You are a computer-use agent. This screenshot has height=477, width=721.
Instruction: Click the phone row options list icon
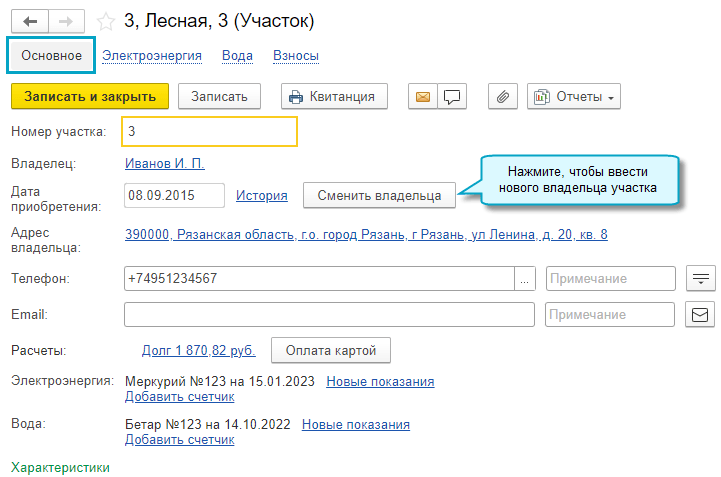701,279
